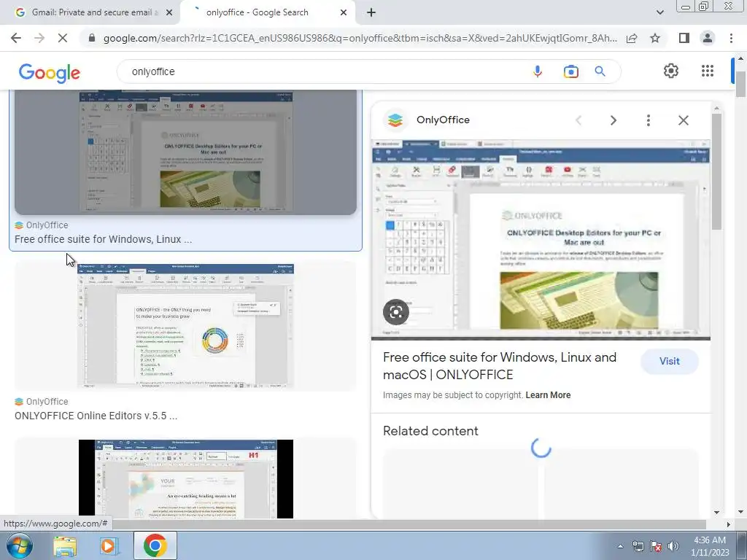
Task: Show hidden system tray icons
Action: point(620,546)
